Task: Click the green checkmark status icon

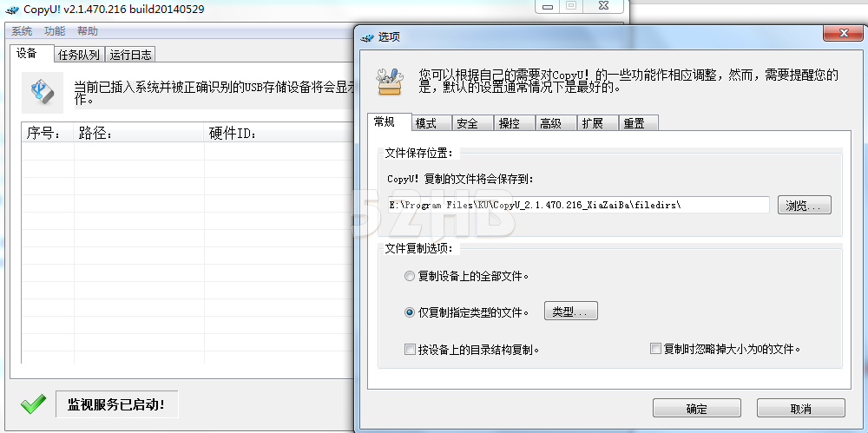Action: 33,404
